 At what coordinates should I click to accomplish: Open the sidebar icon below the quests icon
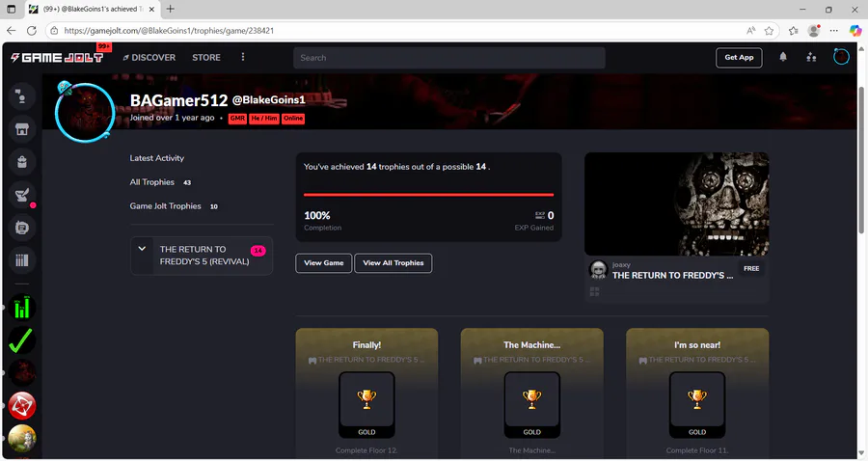point(21,228)
